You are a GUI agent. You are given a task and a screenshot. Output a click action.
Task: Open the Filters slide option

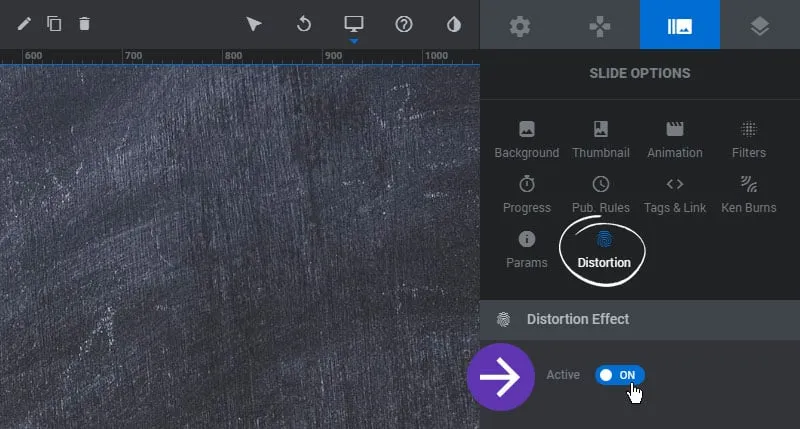748,139
